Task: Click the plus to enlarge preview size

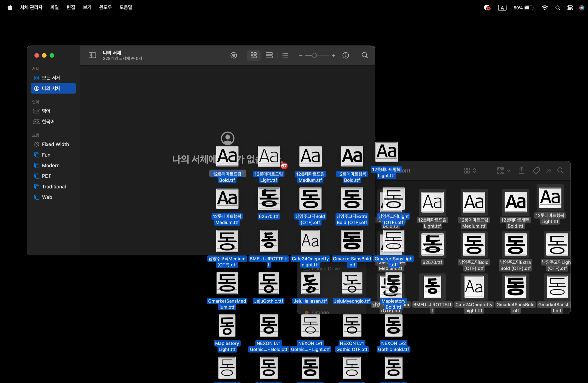Action: pos(333,56)
